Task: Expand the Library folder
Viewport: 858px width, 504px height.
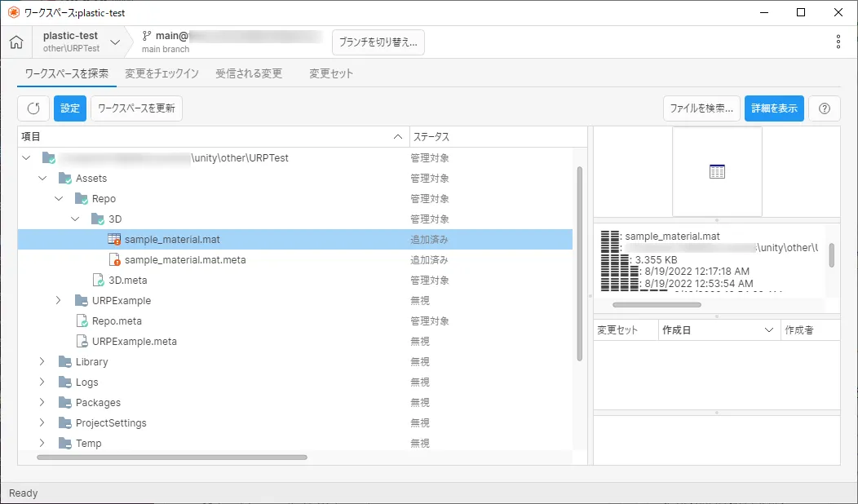Action: (42, 362)
